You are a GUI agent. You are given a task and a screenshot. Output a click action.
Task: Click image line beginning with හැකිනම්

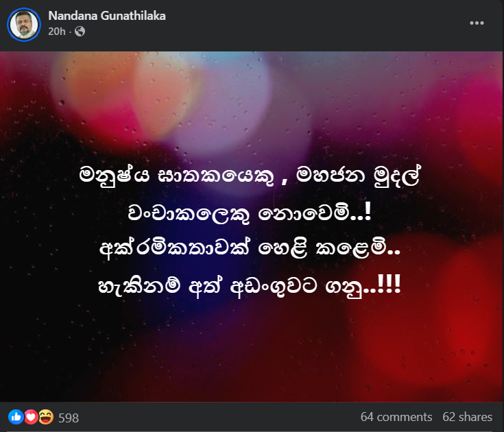[x=250, y=285]
